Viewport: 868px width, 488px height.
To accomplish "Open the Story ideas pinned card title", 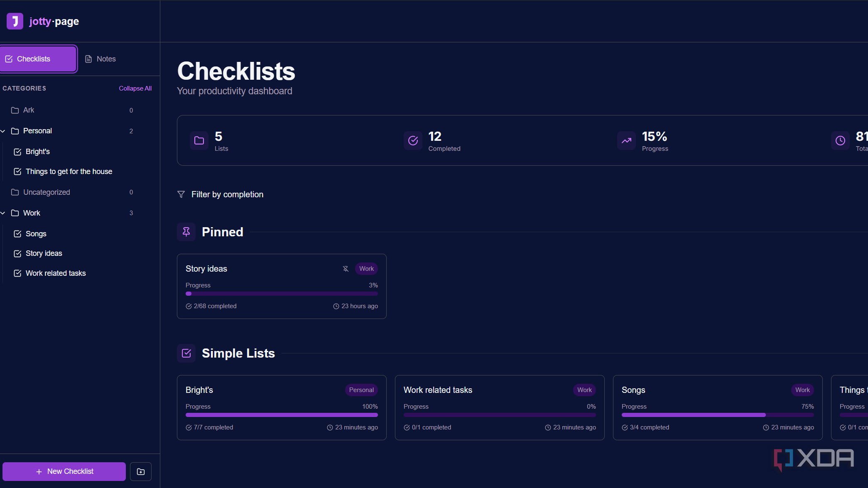I will coord(206,269).
